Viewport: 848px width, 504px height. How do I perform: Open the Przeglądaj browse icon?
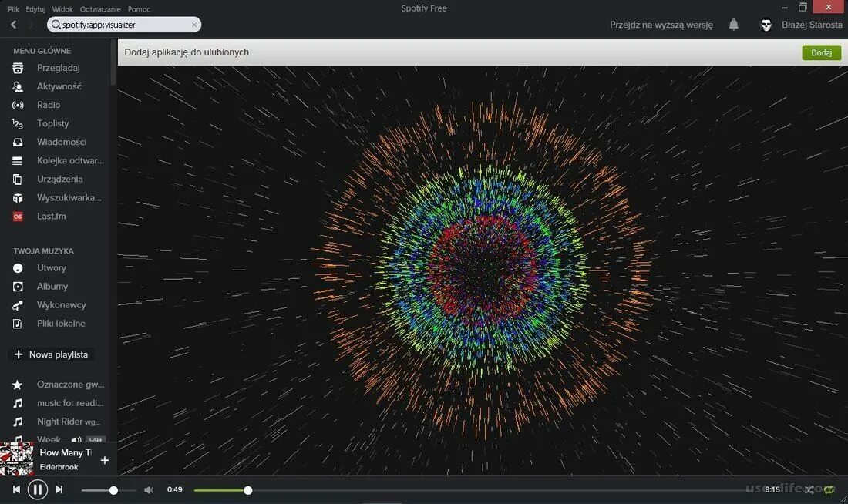click(x=18, y=68)
